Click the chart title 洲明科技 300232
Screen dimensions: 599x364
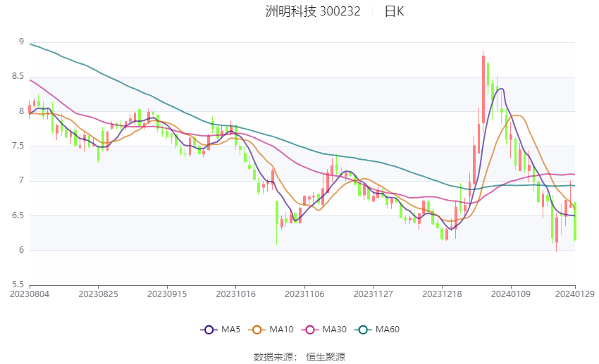tap(312, 11)
